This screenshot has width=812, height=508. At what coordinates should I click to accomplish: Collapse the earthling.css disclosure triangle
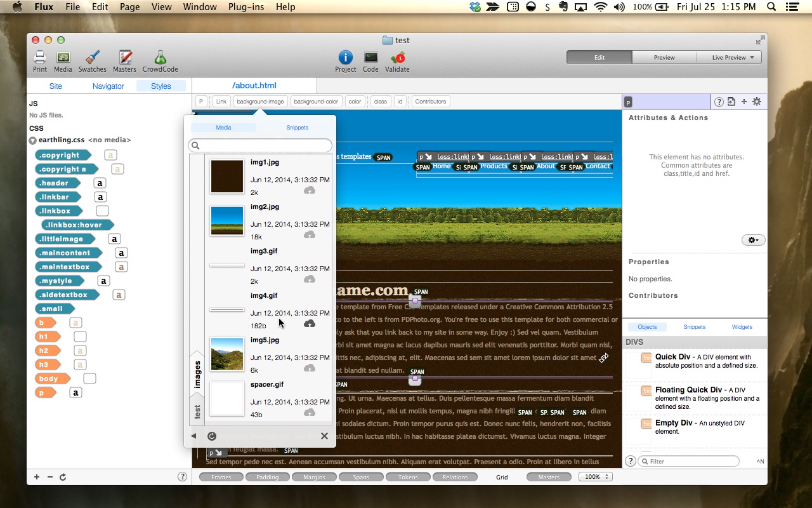pyautogui.click(x=33, y=140)
